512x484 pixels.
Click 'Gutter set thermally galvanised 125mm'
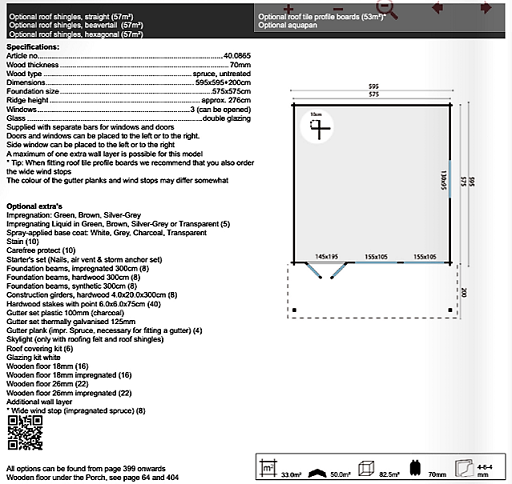pos(71,322)
